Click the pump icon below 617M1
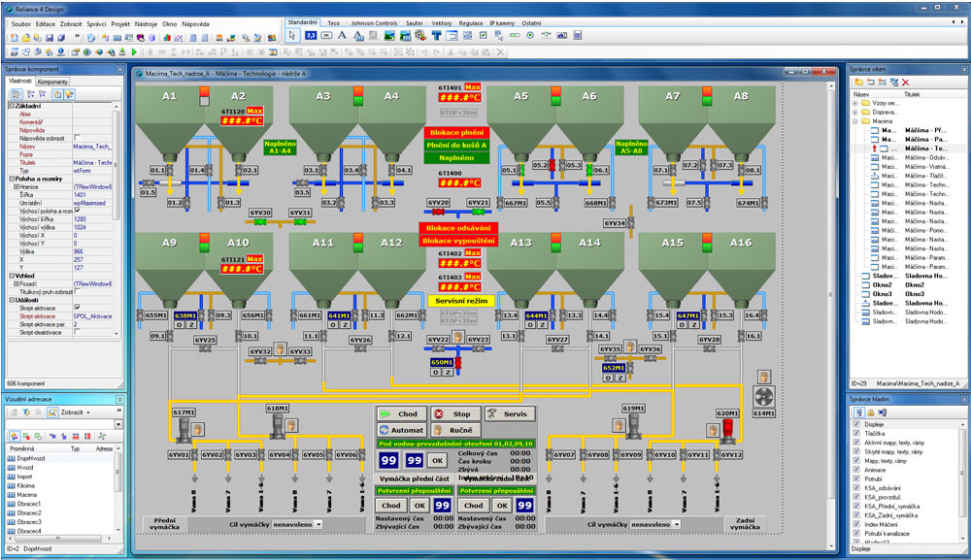 click(x=184, y=431)
